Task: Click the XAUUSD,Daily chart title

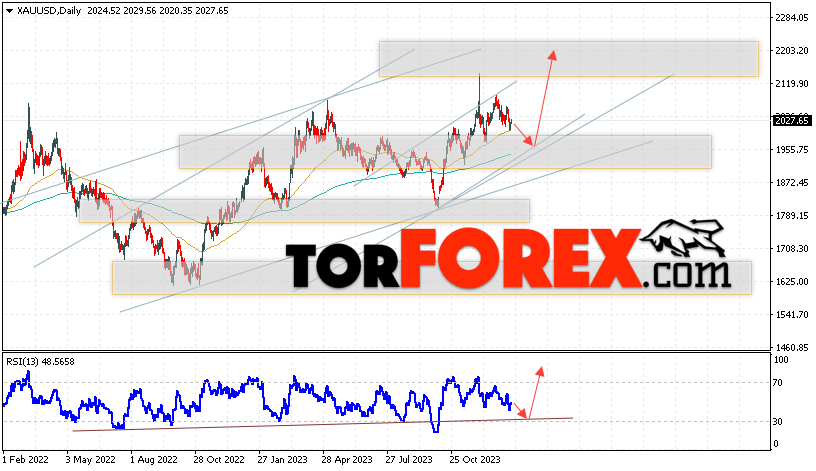Action: pos(49,10)
